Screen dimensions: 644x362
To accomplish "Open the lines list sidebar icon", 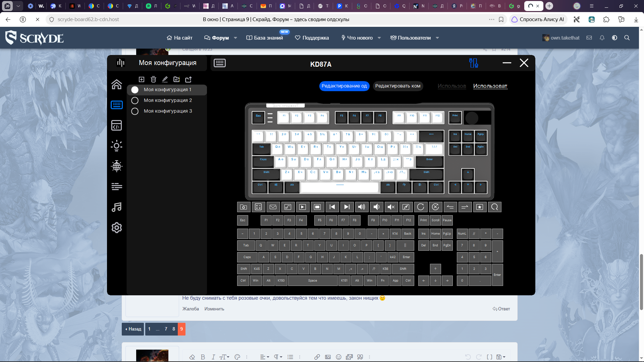I will coord(117,186).
